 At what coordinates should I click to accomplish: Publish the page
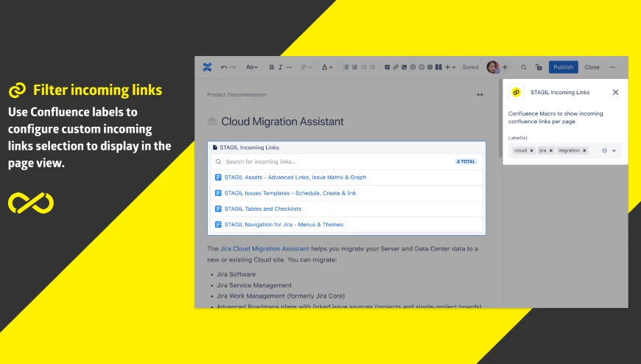[564, 67]
